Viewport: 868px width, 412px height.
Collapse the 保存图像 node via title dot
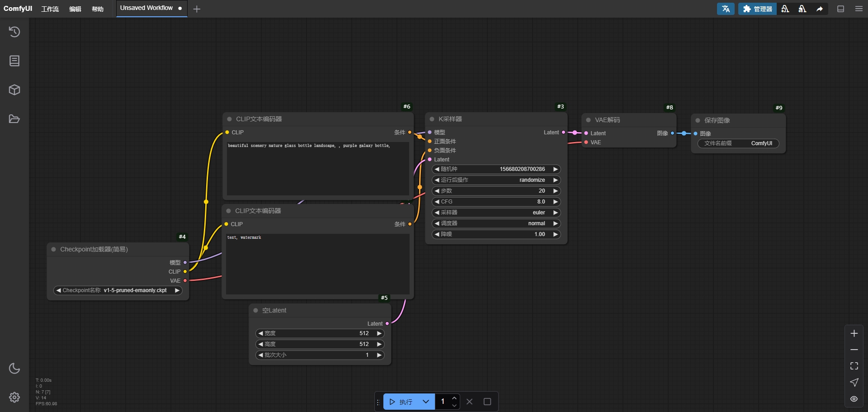698,120
